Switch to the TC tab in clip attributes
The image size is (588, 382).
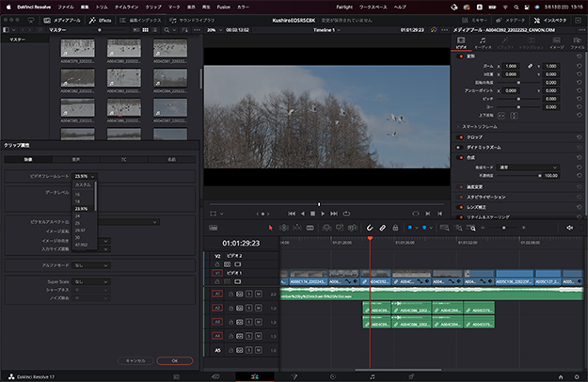(x=124, y=160)
